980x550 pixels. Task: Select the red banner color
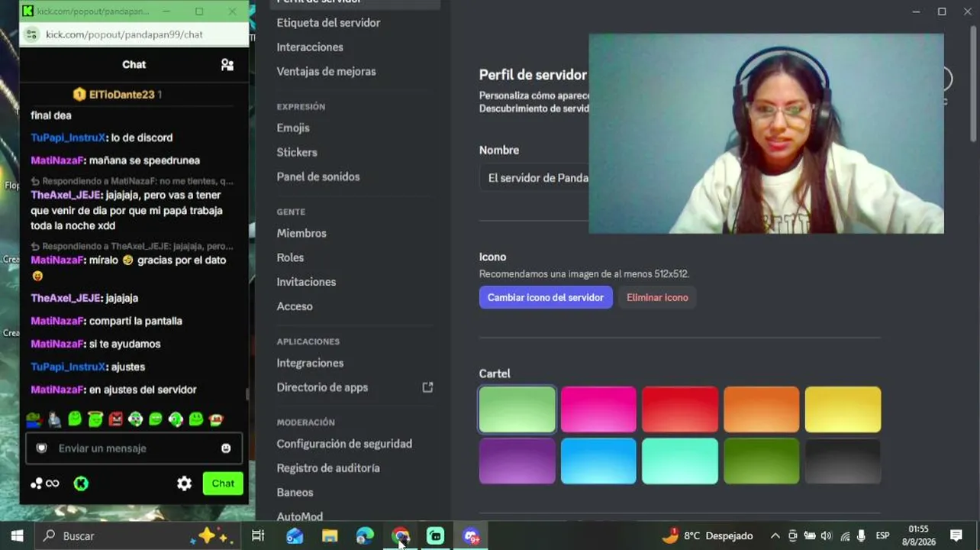coord(680,409)
